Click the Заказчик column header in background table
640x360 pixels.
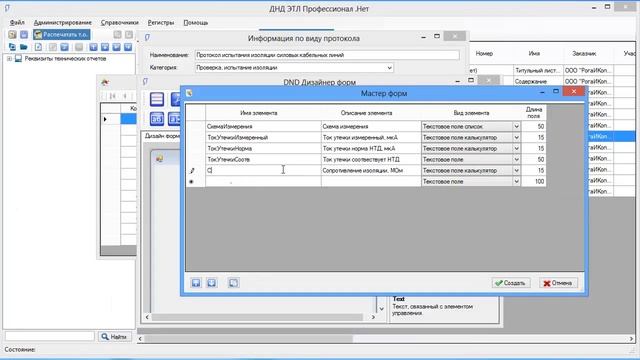point(584,53)
